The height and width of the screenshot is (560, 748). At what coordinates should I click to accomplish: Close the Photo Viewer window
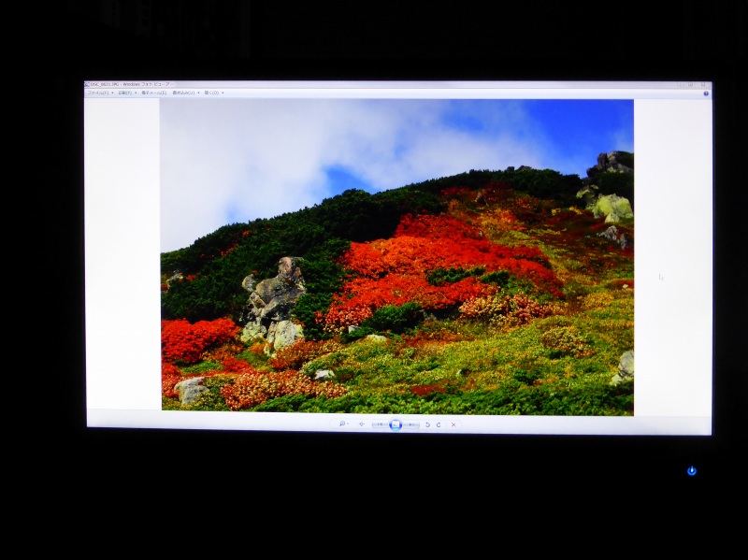click(x=703, y=85)
